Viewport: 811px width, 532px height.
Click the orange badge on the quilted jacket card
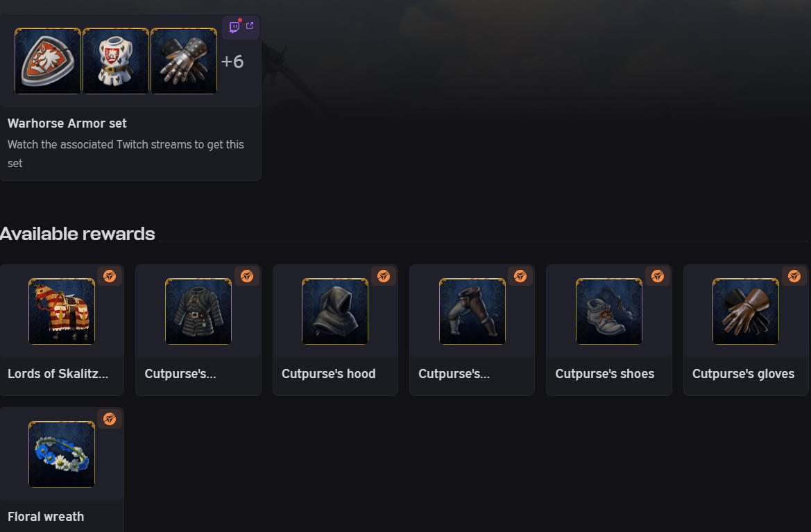coord(247,276)
